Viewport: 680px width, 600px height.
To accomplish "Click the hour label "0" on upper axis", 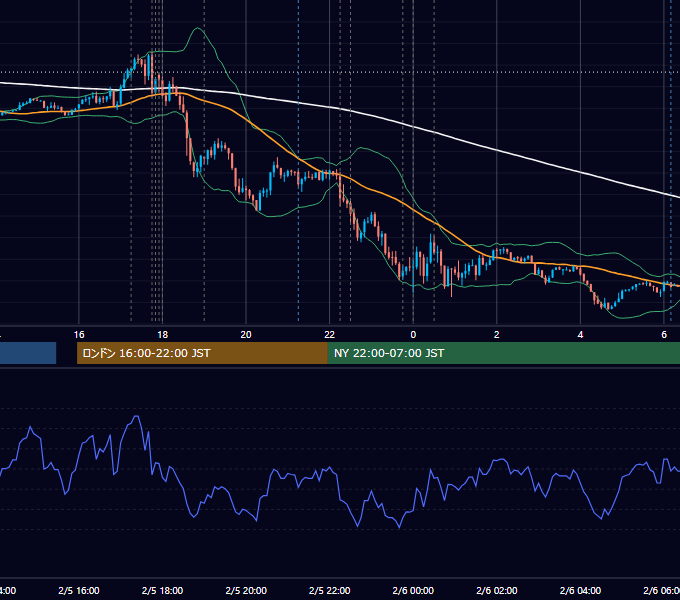I will [x=413, y=335].
